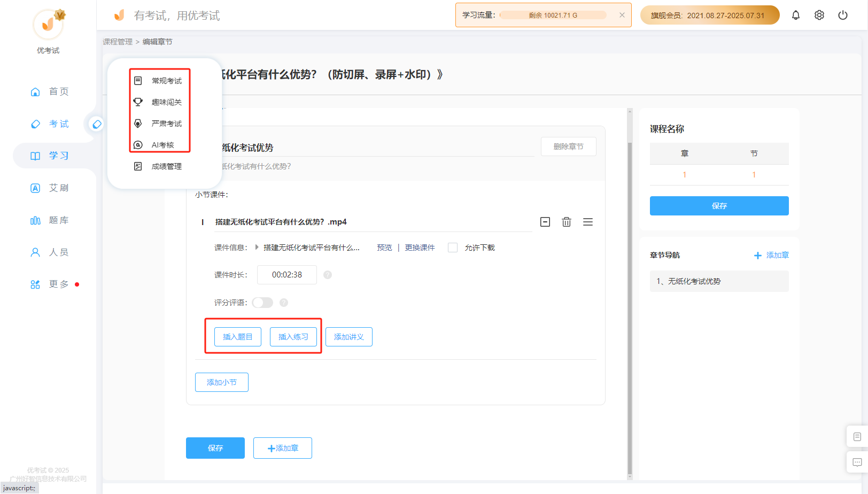This screenshot has height=494, width=868.
Task: Click the 常规考试 document icon
Action: coord(138,81)
